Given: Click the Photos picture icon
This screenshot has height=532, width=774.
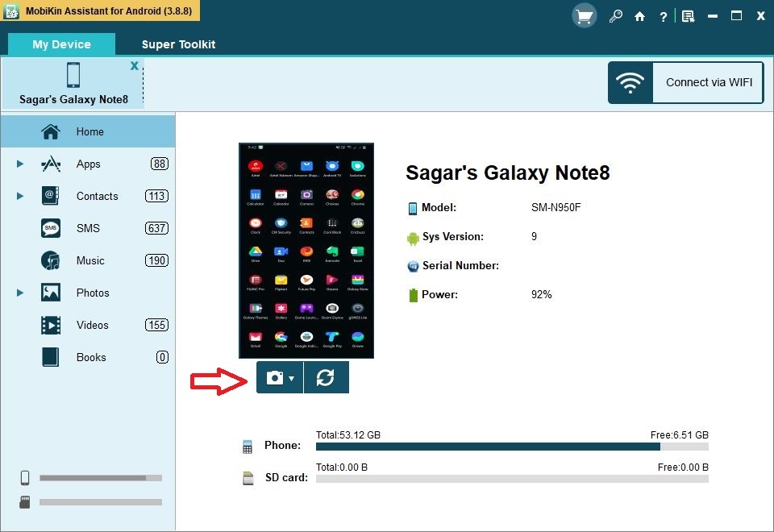Looking at the screenshot, I should point(50,293).
